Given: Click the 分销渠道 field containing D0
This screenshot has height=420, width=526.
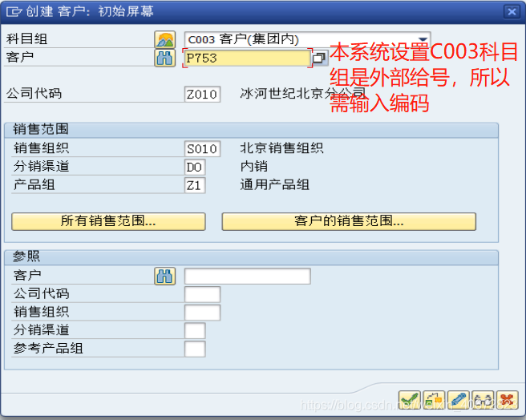Looking at the screenshot, I should (x=195, y=167).
